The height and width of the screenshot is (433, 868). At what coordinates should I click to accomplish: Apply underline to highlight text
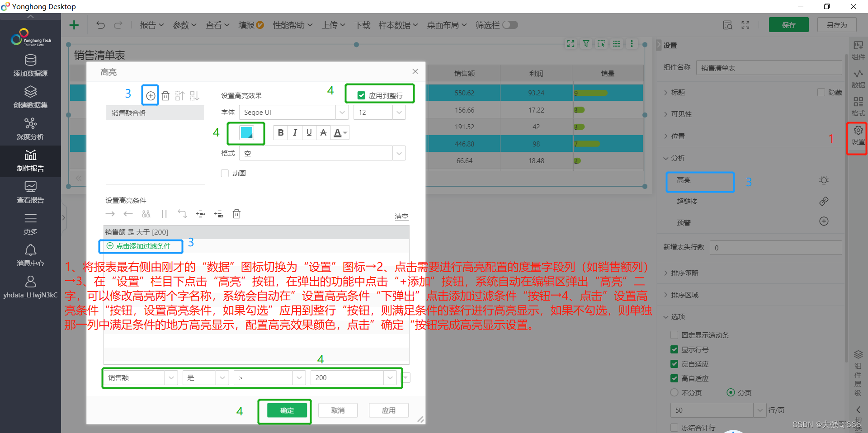click(309, 132)
